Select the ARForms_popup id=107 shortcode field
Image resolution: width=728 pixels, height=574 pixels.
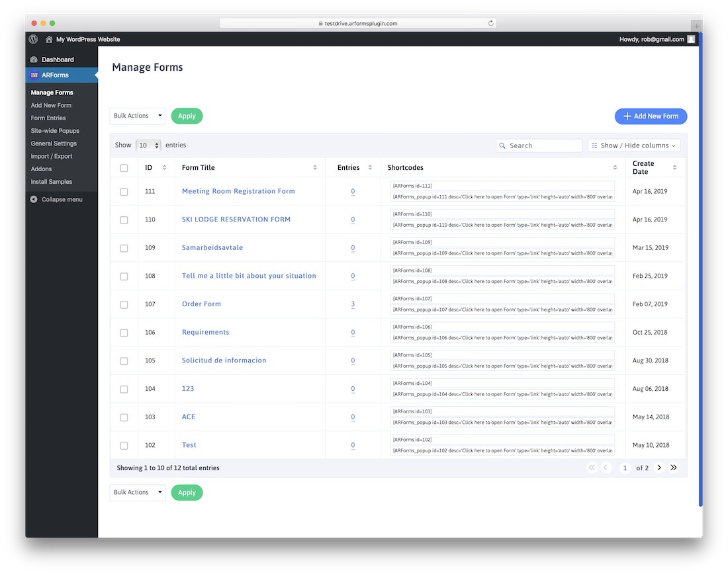pos(502,309)
